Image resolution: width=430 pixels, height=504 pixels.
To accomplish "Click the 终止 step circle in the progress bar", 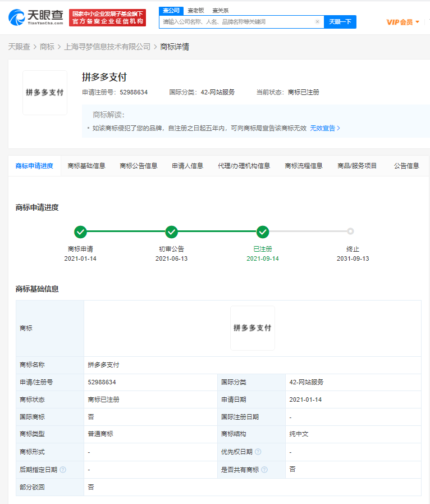I will pos(350,231).
